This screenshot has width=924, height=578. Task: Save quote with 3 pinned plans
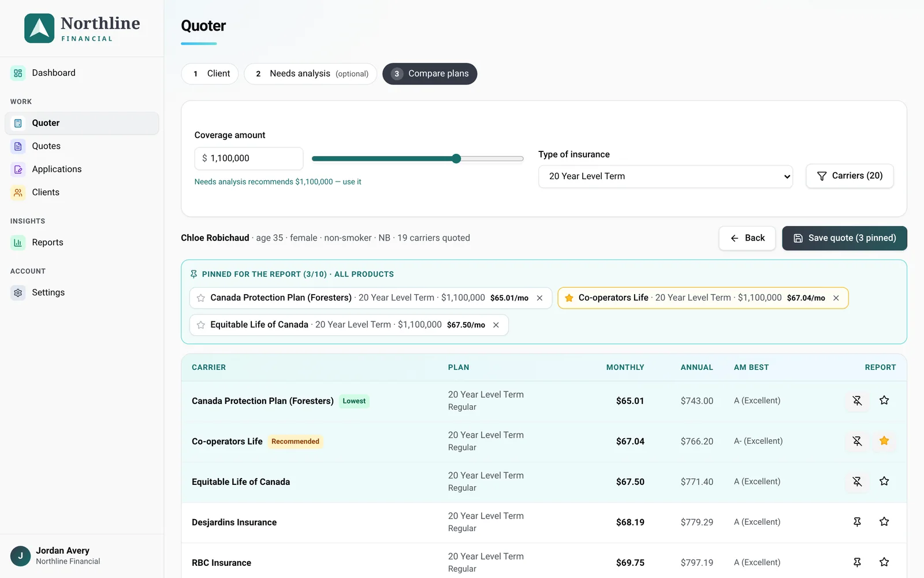(x=844, y=238)
